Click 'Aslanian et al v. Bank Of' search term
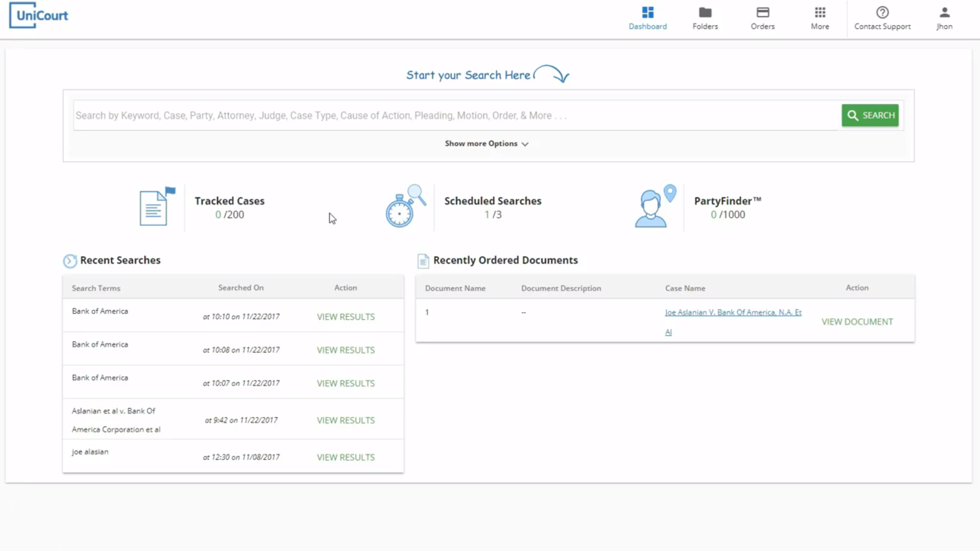 pos(113,411)
